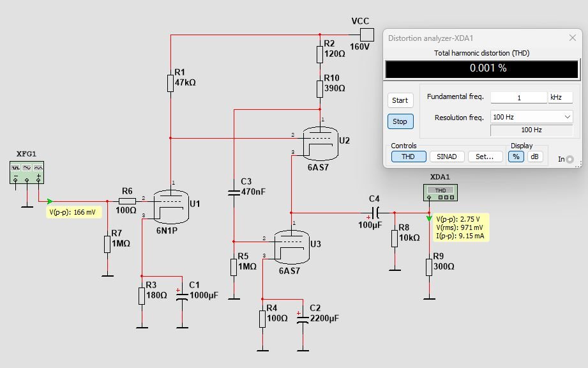Click the XFG1 function generator instrument
This screenshot has height=368, width=588.
pyautogui.click(x=27, y=172)
